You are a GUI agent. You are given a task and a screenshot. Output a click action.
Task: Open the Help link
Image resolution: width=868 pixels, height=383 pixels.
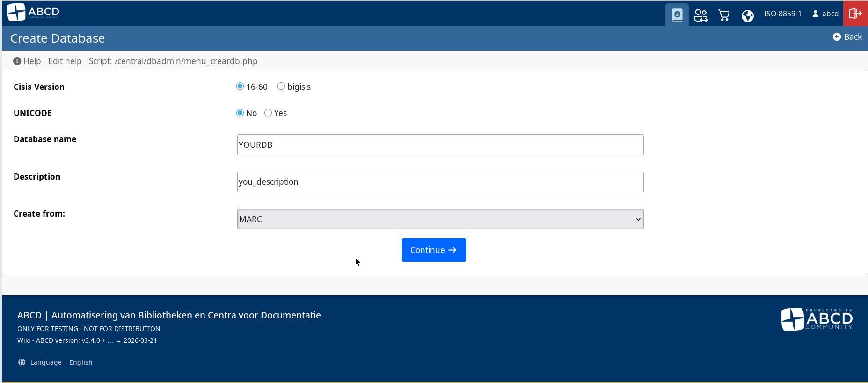(27, 61)
